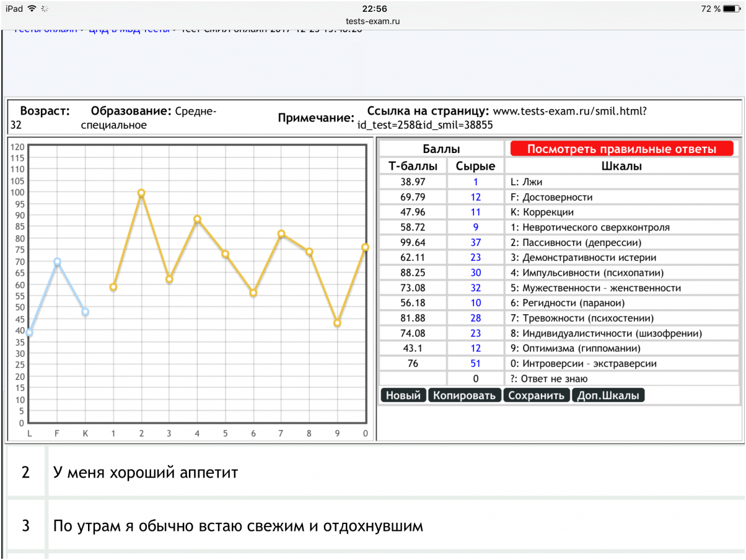Click the scale 2 peak point on chart
This screenshot has height=560, width=746.
(x=141, y=193)
